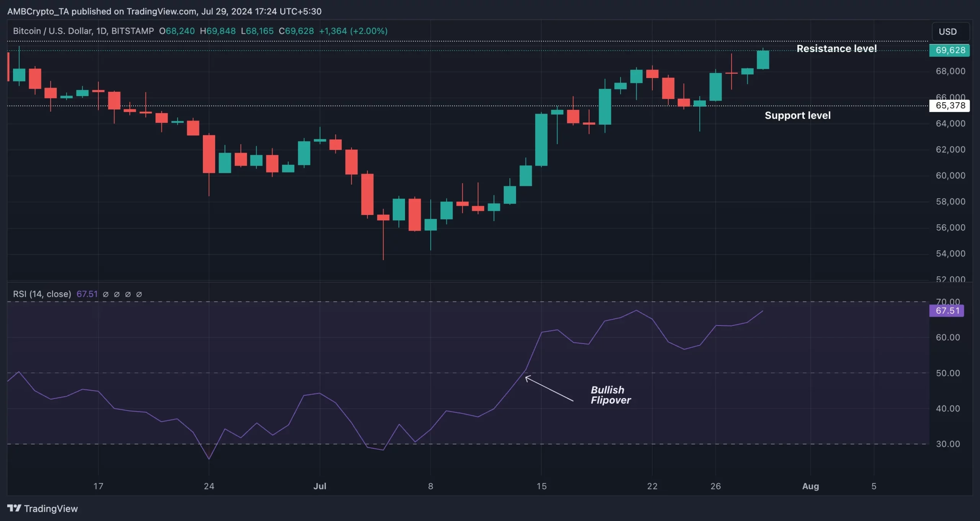Click the 17 date label on time axis
Image resolution: width=980 pixels, height=521 pixels.
coord(98,486)
